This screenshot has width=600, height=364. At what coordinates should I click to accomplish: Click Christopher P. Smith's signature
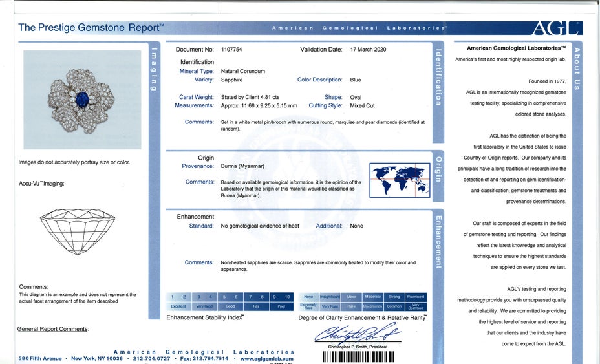point(358,334)
